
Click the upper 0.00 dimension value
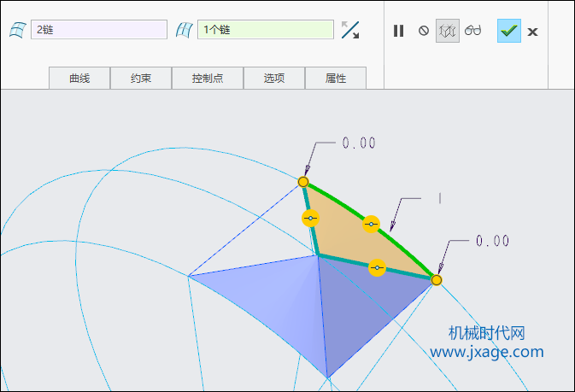(x=359, y=143)
